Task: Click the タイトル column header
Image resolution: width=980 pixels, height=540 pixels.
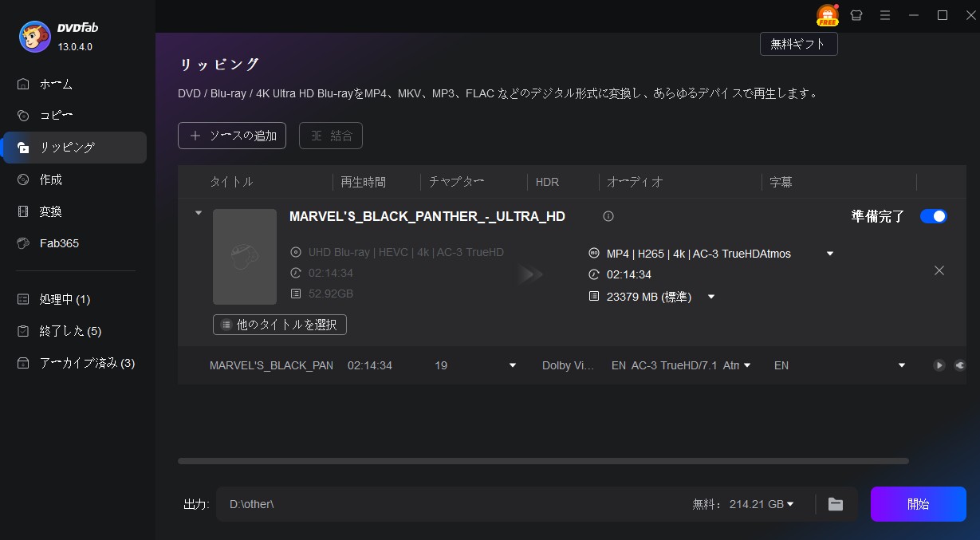Action: coord(231,182)
